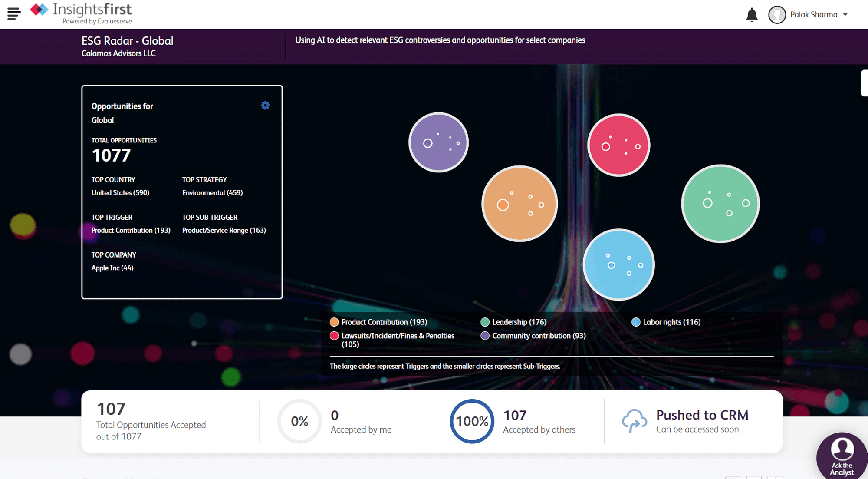Click the 0% accepted-by-me progress ring

click(299, 421)
